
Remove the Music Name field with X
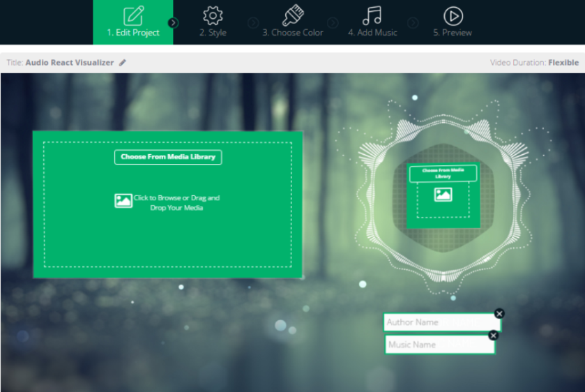(x=494, y=336)
